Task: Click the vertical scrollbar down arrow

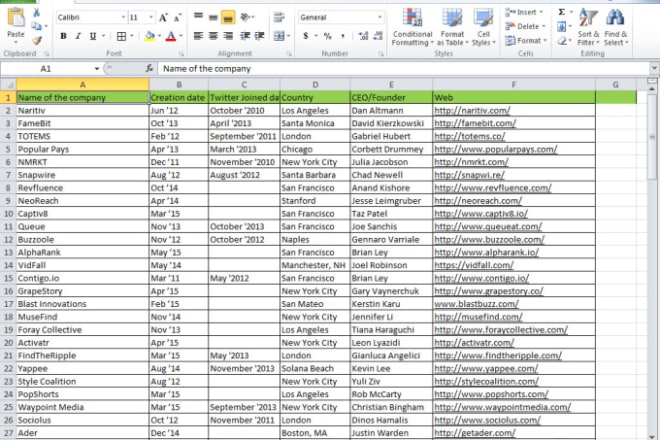Action: pos(652,436)
